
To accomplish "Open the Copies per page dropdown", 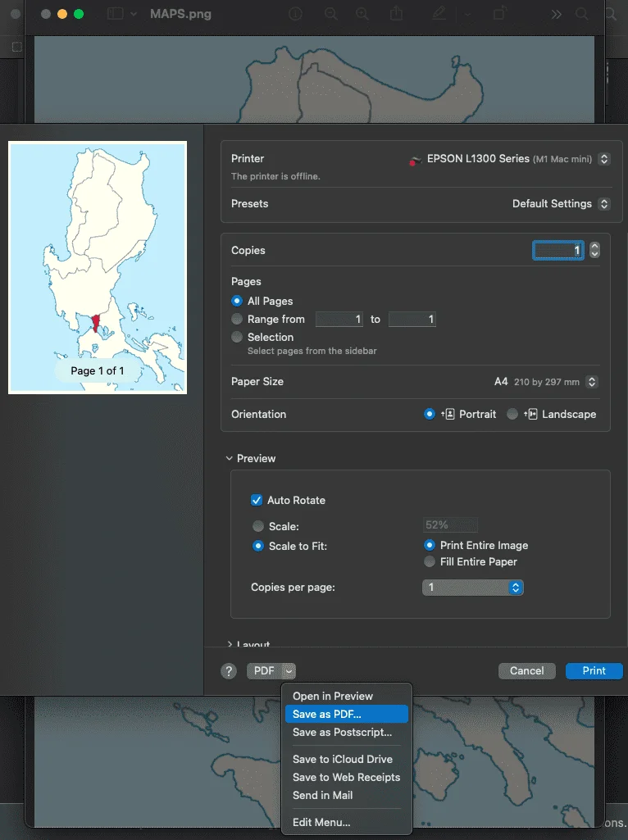I will point(472,588).
